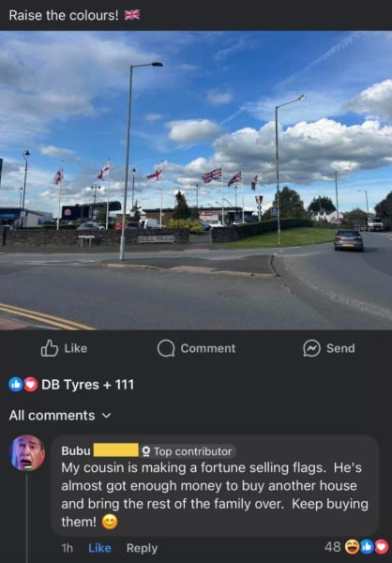Tap the Send label under the post
Viewport: 392px width, 563px height.
click(x=340, y=348)
